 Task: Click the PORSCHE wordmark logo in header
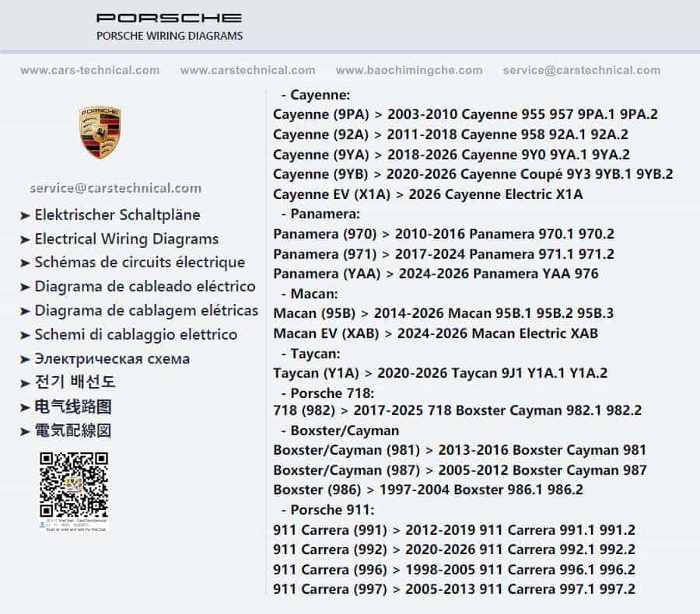170,18
